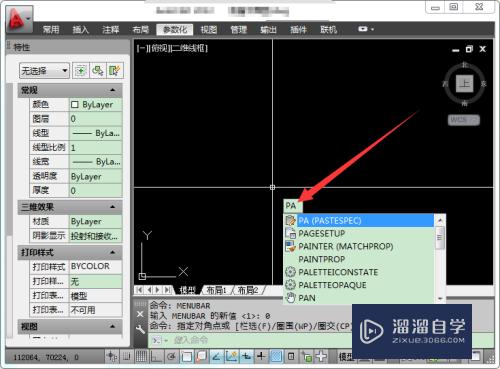Toggle Polar Tracking in status bar
Image resolution: width=500 pixels, height=369 pixels.
171,357
